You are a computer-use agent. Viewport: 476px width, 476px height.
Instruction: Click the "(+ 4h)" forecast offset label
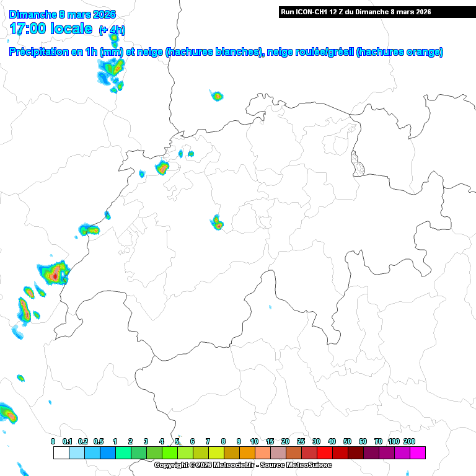(x=112, y=30)
